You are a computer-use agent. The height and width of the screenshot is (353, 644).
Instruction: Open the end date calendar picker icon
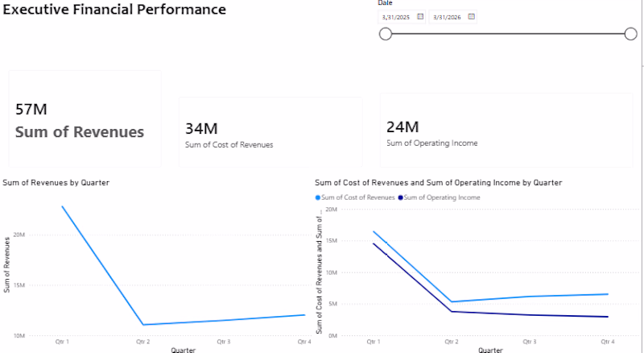coord(472,16)
